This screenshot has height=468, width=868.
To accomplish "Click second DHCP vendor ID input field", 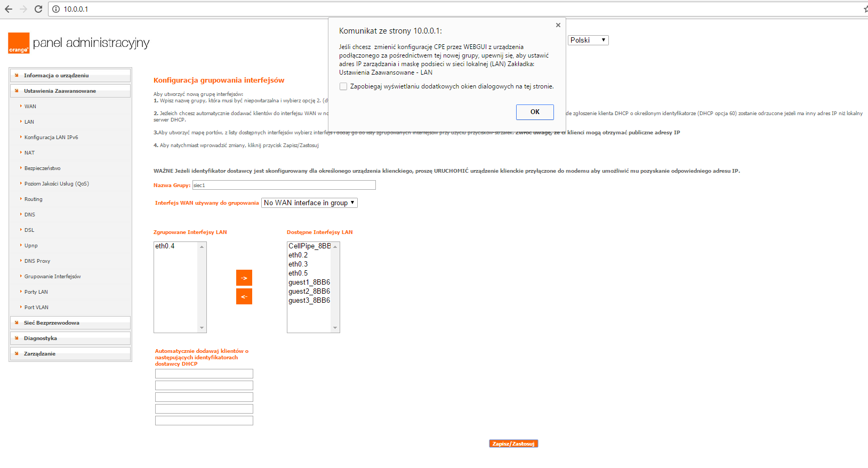I will [x=204, y=385].
